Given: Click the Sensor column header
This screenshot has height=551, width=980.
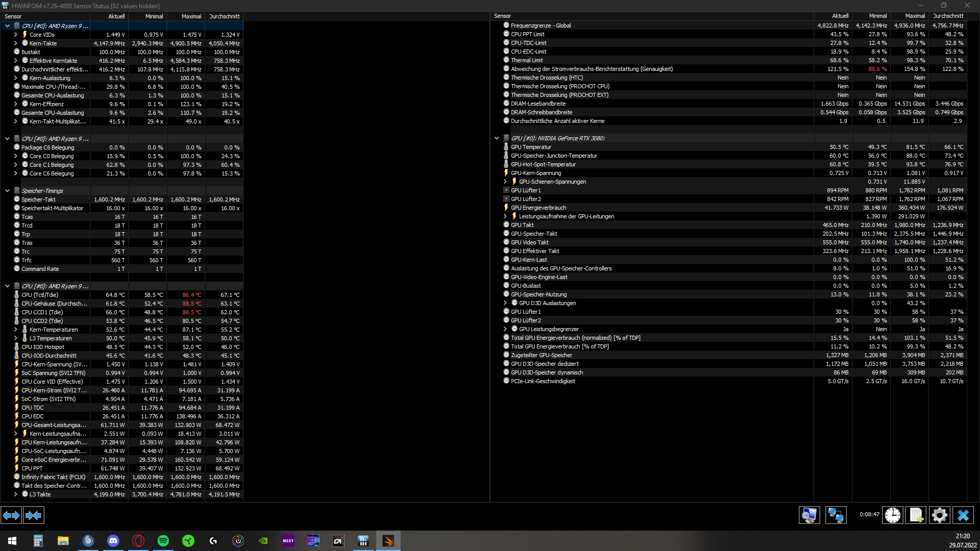Looking at the screenshot, I should pos(12,16).
